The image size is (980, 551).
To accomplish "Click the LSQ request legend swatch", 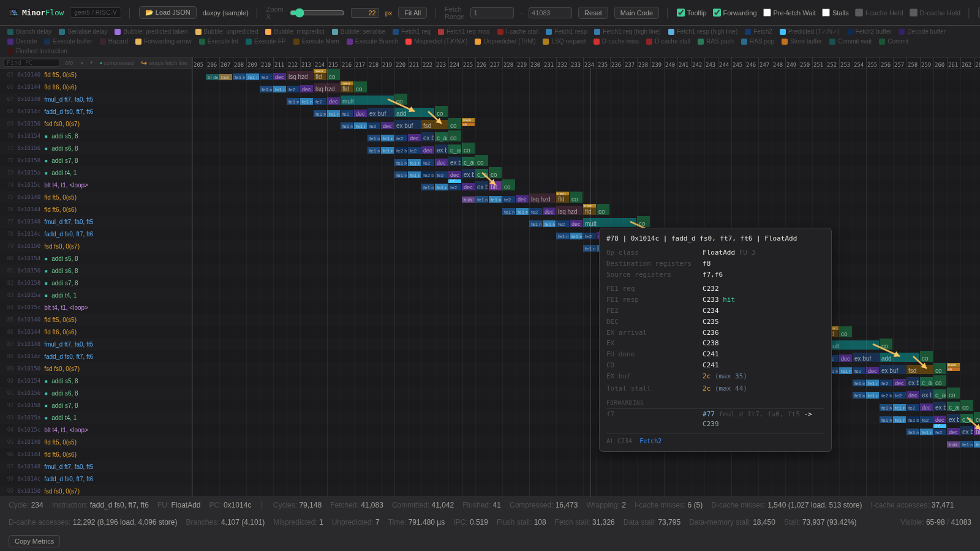I will click(546, 42).
